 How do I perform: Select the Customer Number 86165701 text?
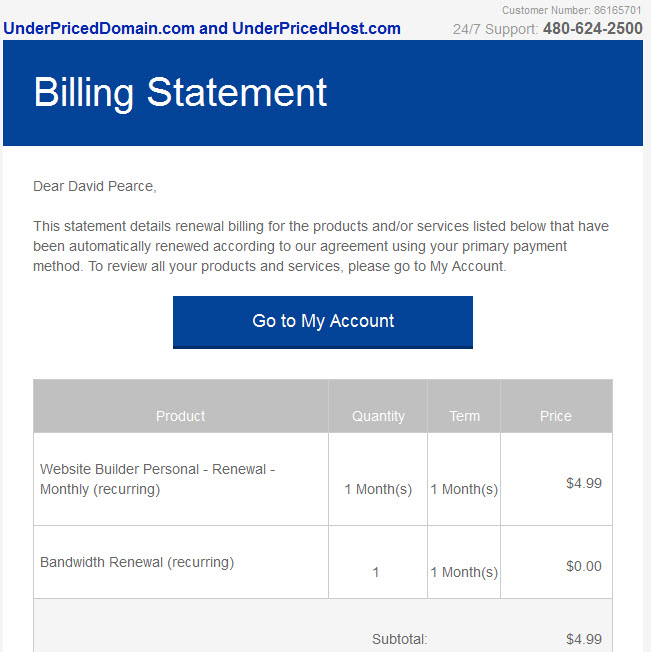(572, 10)
